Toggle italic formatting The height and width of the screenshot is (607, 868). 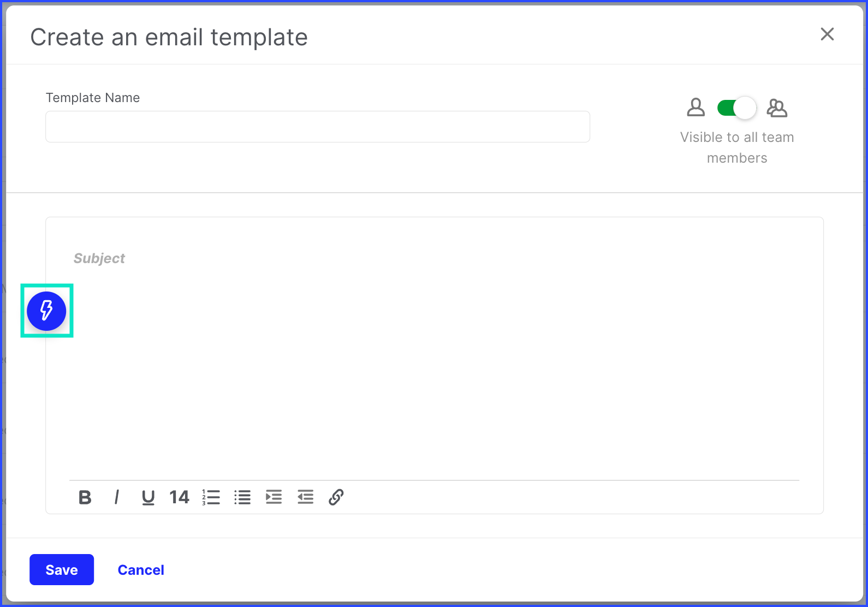pos(116,497)
